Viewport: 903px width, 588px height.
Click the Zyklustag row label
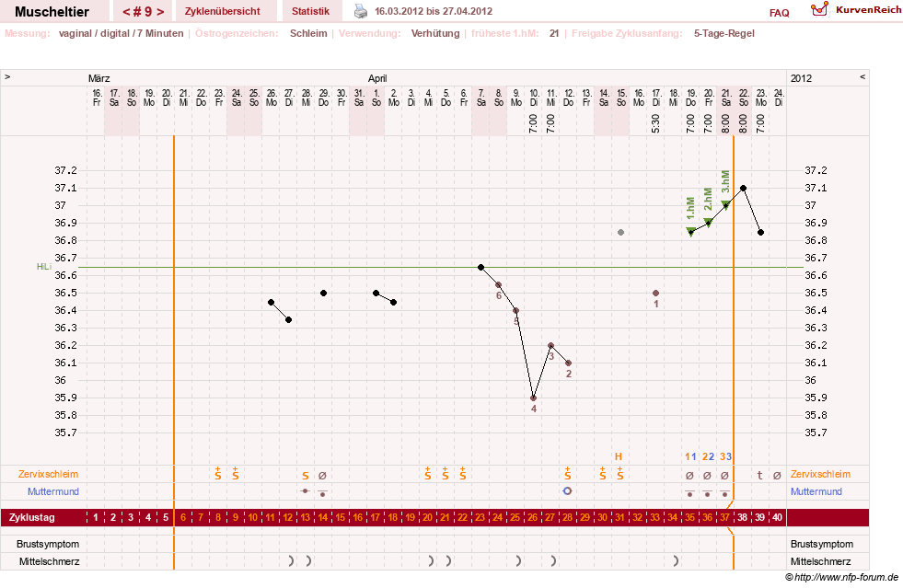coord(31,517)
